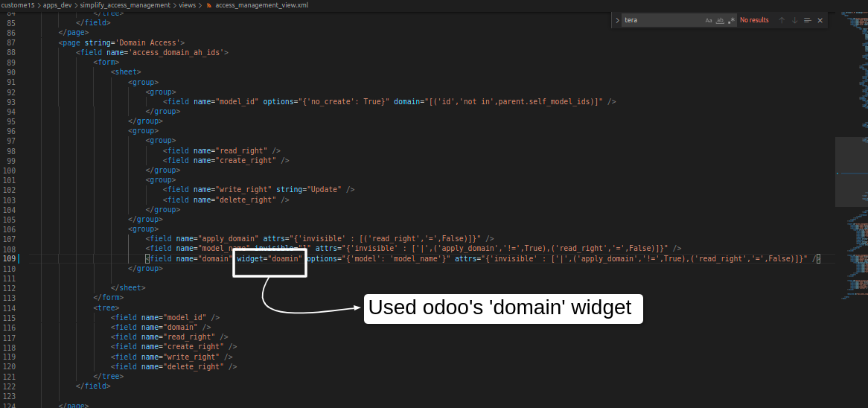868x408 pixels.
Task: Toggle Match Whole Word in find widget
Action: (x=720, y=20)
